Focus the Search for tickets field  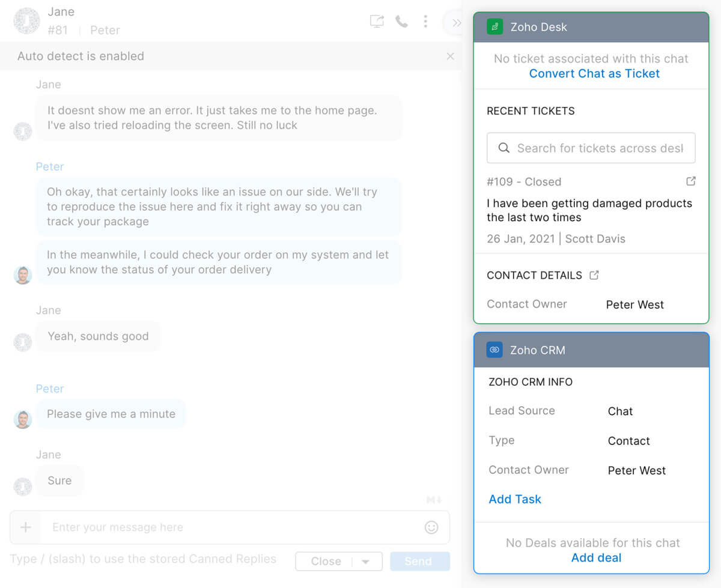coord(591,148)
